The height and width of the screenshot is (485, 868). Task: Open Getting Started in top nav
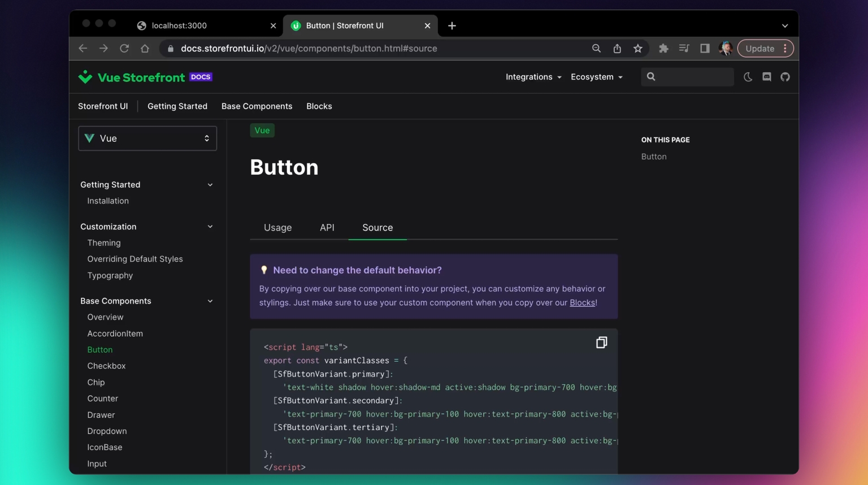click(177, 106)
